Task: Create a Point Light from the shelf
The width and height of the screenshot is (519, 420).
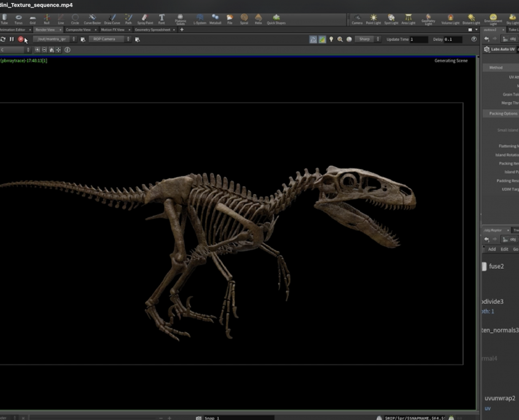Action: [x=373, y=19]
